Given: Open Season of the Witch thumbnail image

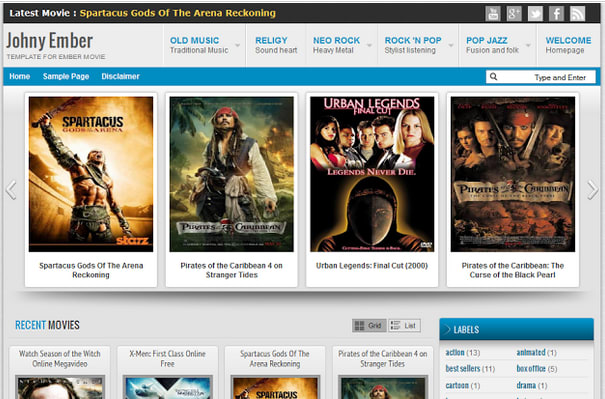Looking at the screenshot, I should (x=60, y=387).
